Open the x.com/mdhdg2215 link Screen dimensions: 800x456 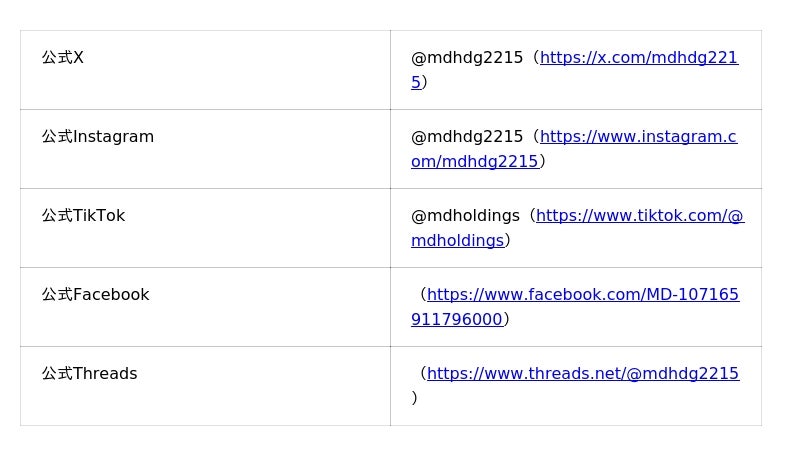pyautogui.click(x=638, y=58)
